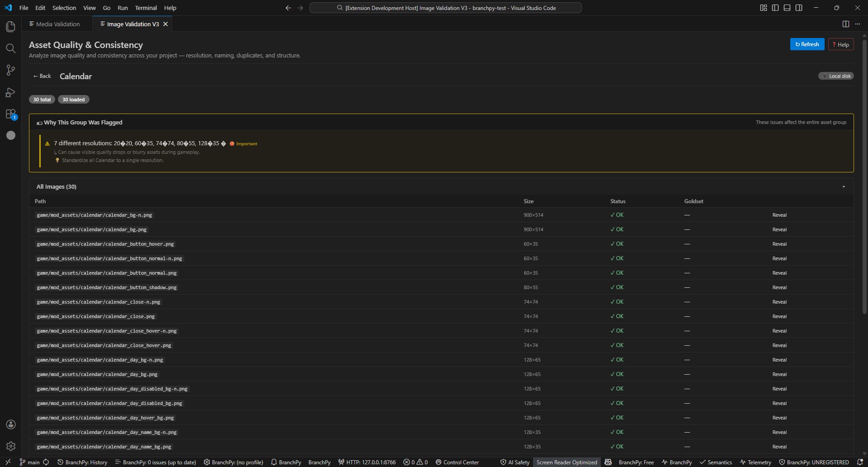Click the split editor right icon

pos(845,24)
